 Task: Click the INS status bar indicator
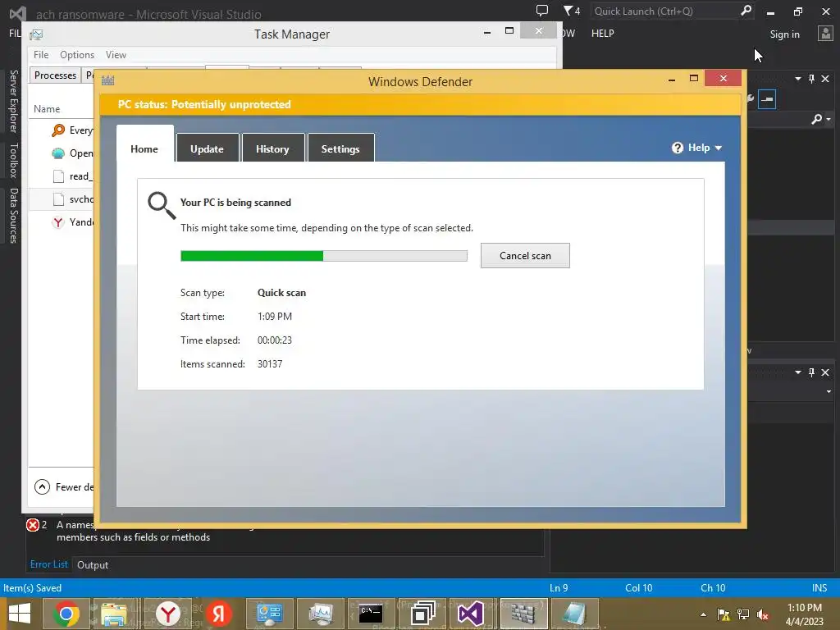(819, 587)
